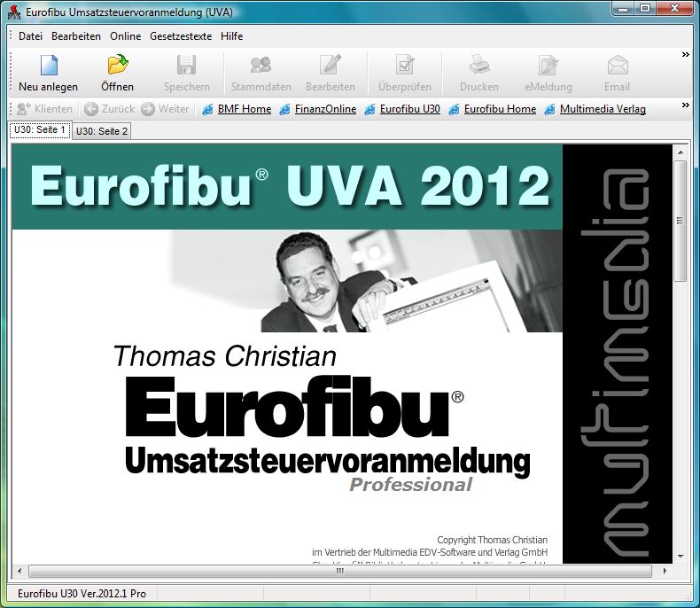700x608 pixels.
Task: Open the Eurofibu Home link
Action: click(500, 109)
